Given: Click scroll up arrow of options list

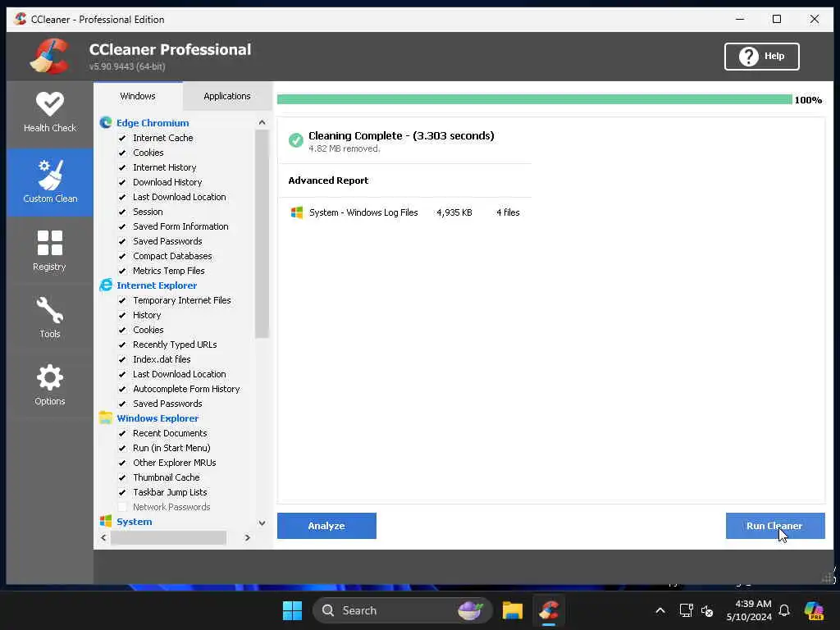Looking at the screenshot, I should (262, 123).
